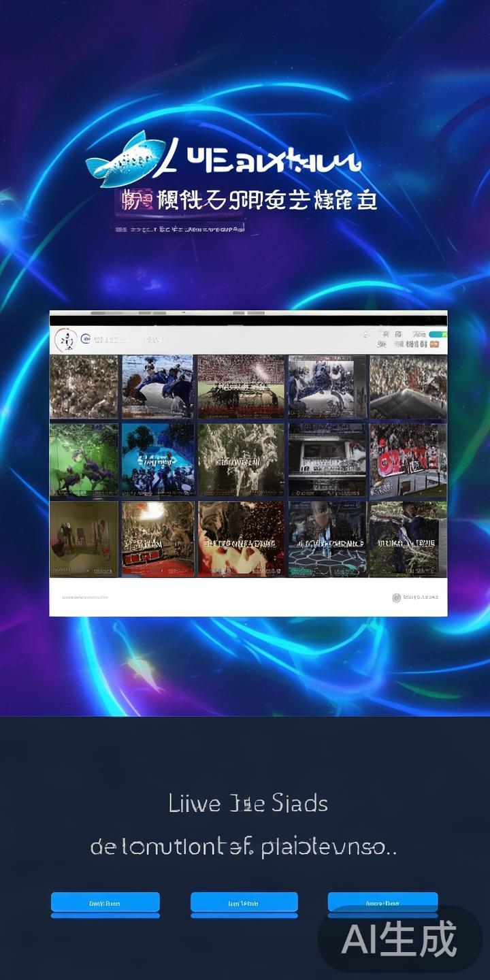This screenshot has height=980, width=490.
Task: Click the purple-highlighted characters starting the Chinese title
Action: pyautogui.click(x=134, y=201)
